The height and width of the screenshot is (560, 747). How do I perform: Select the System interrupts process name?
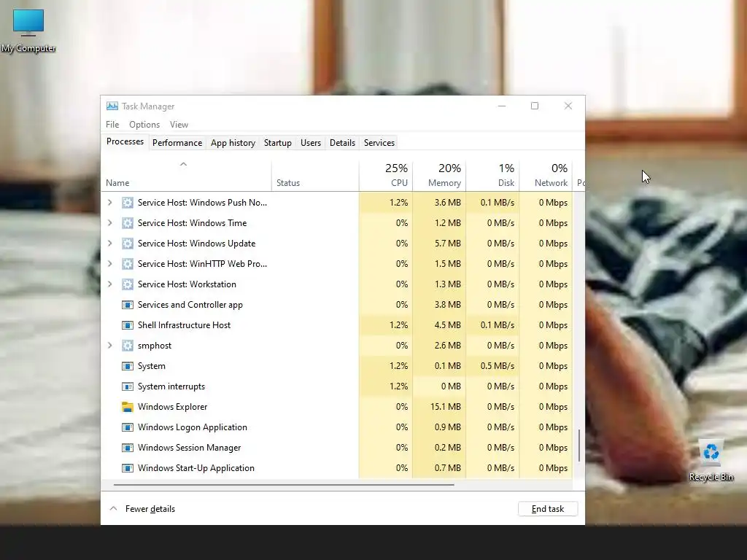[171, 386]
